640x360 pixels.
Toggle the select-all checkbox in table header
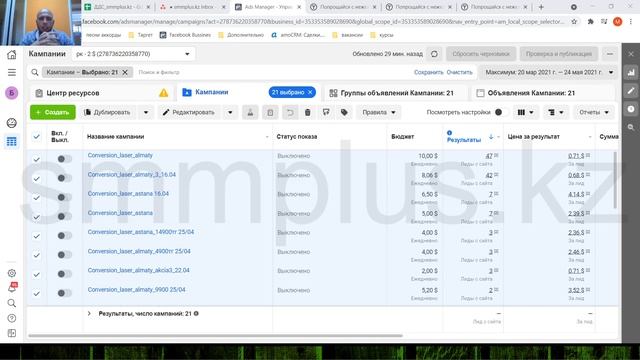(x=36, y=137)
